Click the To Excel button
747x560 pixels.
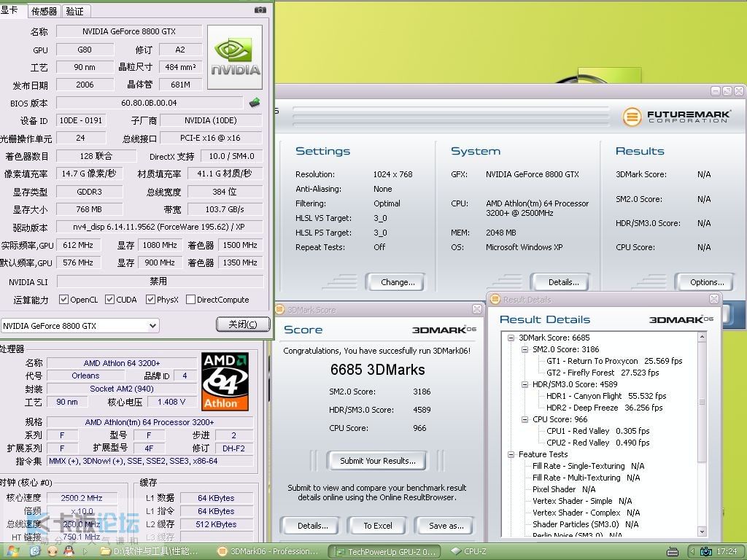[x=377, y=526]
